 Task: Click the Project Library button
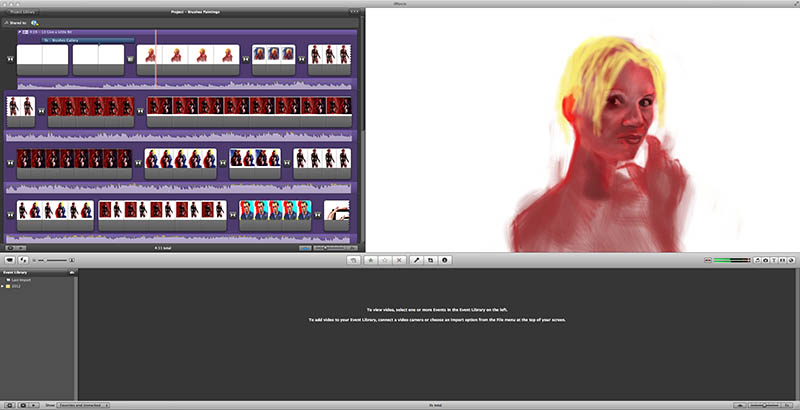pyautogui.click(x=24, y=12)
